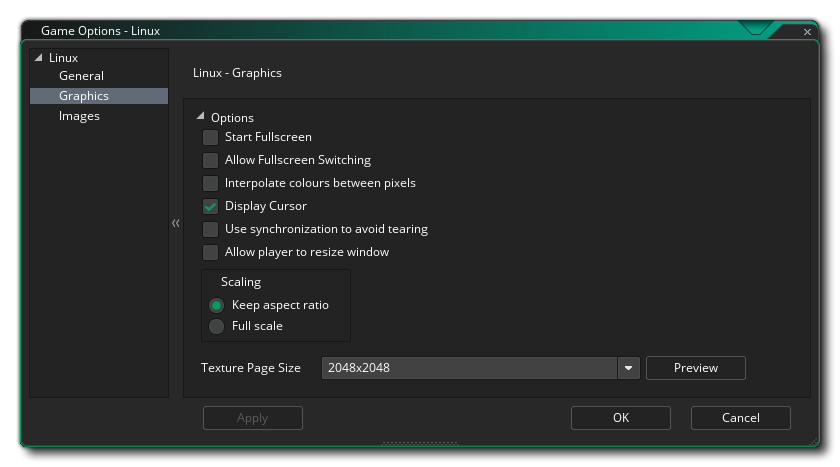Enable synchronization to avoid tearing
The width and height of the screenshot is (840, 467).
point(210,229)
